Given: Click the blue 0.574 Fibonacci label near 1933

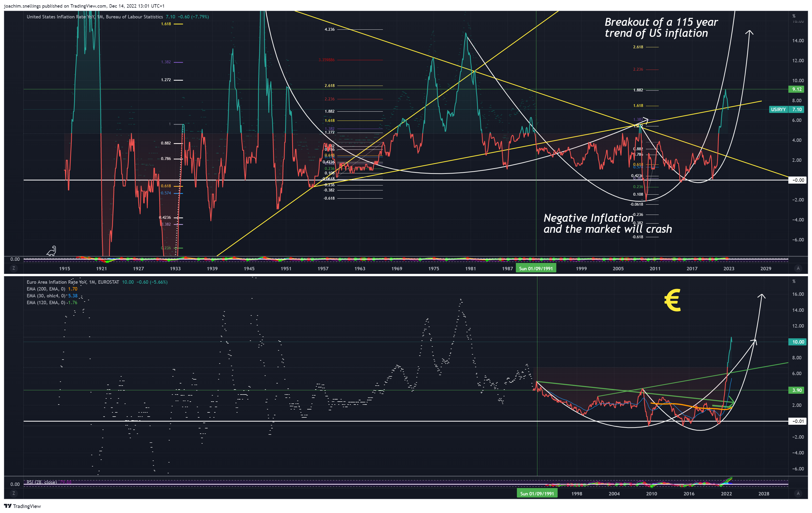Looking at the screenshot, I should (166, 193).
